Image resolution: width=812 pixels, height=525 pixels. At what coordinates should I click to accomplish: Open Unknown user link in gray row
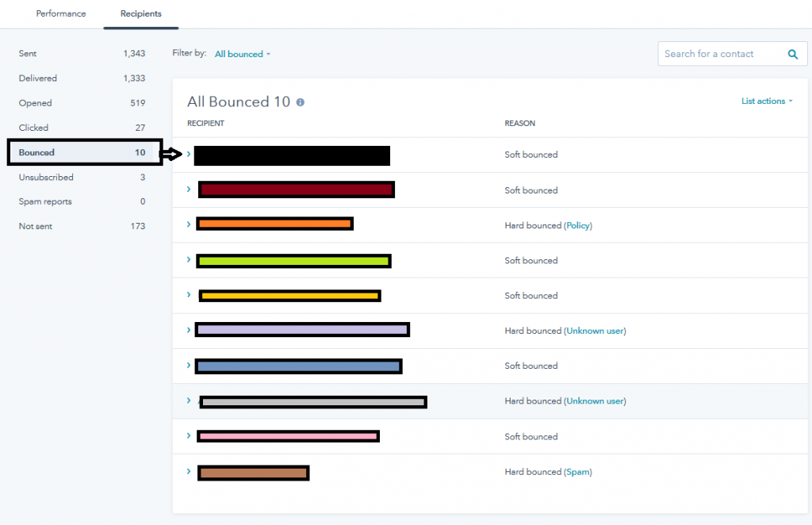coord(595,401)
